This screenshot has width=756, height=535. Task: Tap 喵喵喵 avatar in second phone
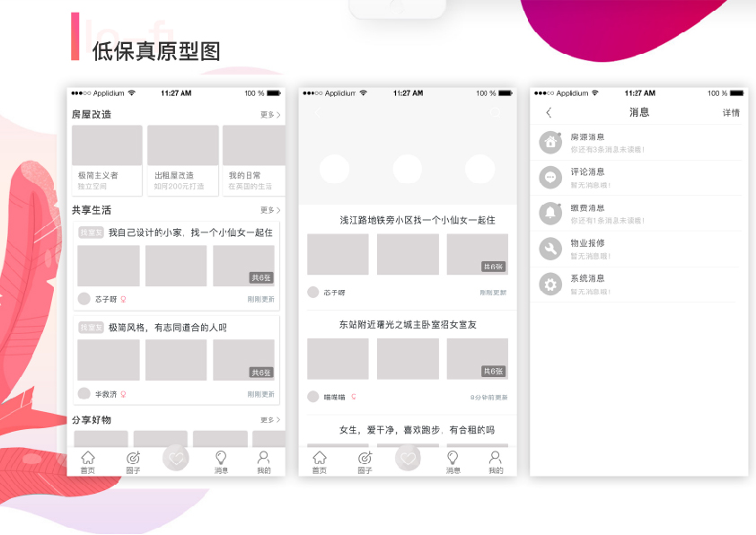click(313, 397)
